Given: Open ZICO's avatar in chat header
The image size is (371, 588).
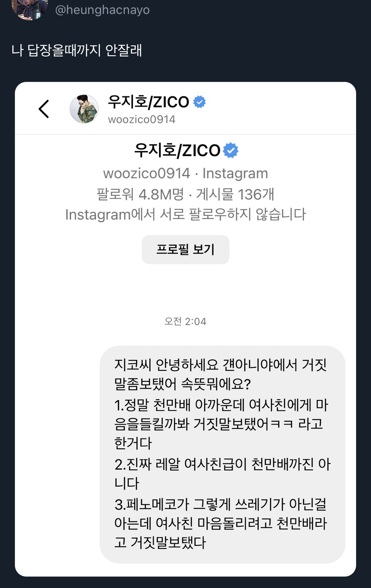Looking at the screenshot, I should click(x=84, y=109).
